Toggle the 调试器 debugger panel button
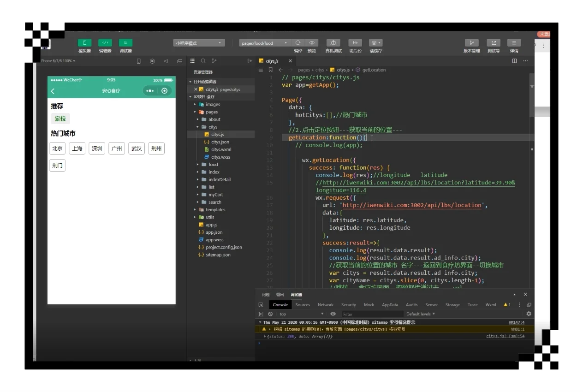583x392 pixels. [x=125, y=43]
